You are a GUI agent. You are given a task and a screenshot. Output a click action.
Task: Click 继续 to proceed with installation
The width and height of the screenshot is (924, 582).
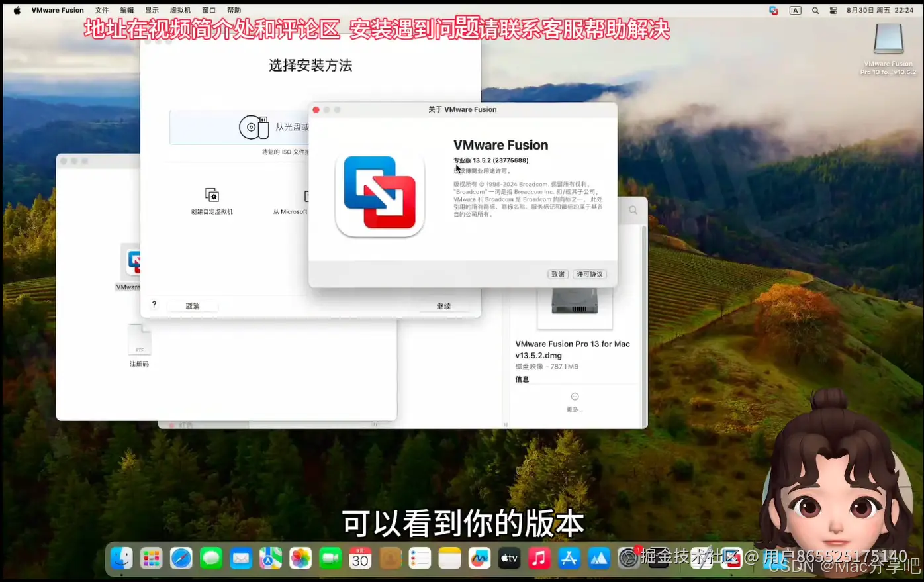point(443,305)
